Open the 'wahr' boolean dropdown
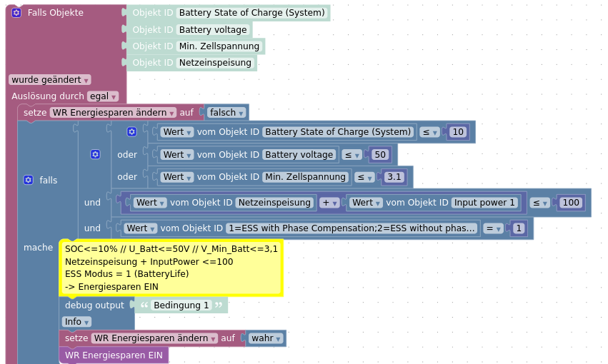Image resolution: width=608 pixels, height=364 pixels. pyautogui.click(x=265, y=338)
